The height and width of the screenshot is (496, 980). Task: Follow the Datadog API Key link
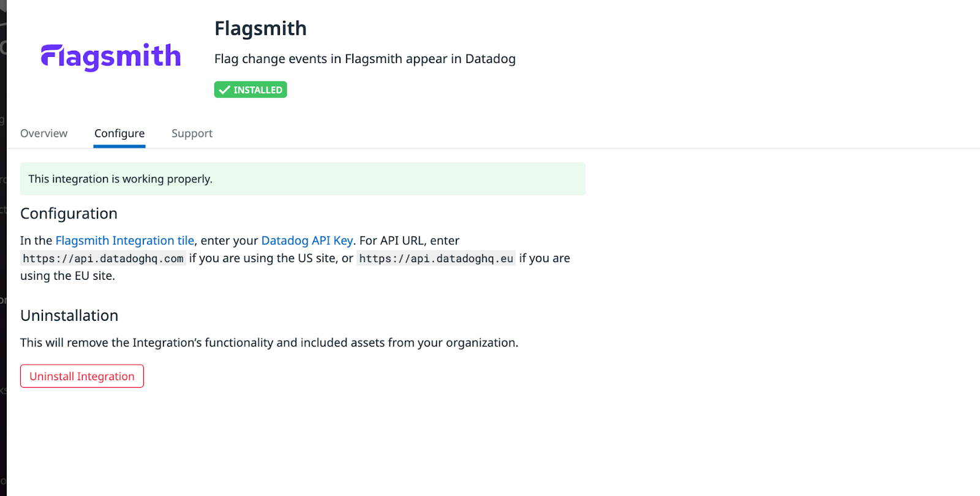pyautogui.click(x=307, y=240)
